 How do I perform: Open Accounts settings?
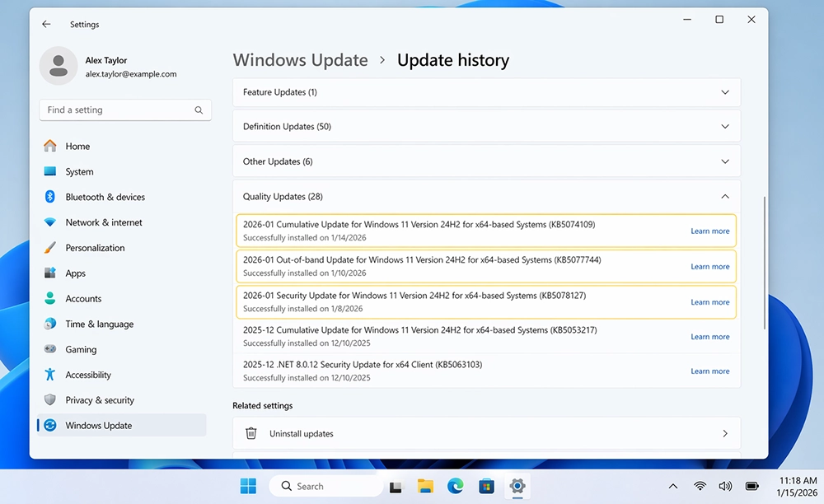tap(50, 298)
